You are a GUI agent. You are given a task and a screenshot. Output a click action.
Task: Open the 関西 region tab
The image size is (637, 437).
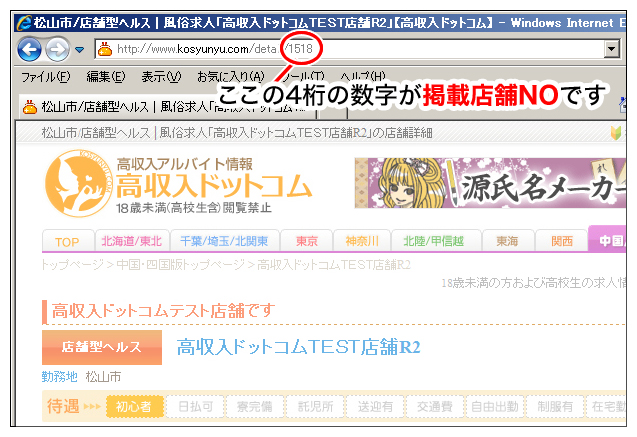click(x=562, y=241)
